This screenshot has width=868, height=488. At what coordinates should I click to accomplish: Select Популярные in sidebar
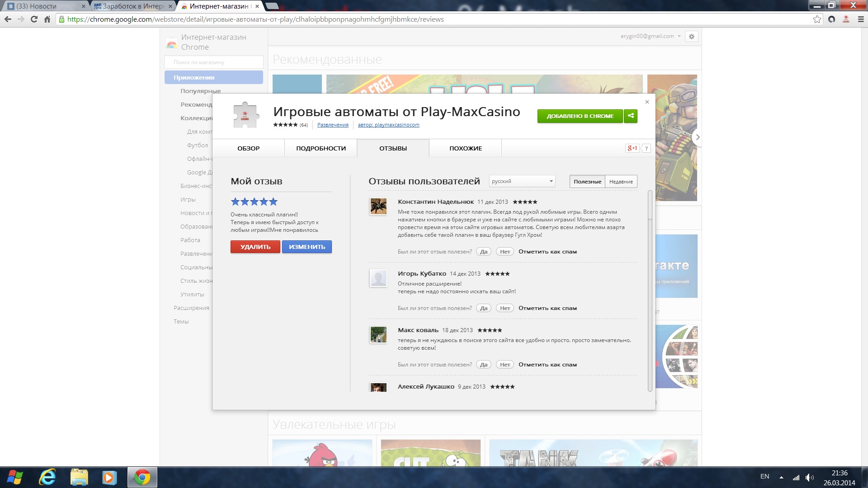[x=201, y=91]
